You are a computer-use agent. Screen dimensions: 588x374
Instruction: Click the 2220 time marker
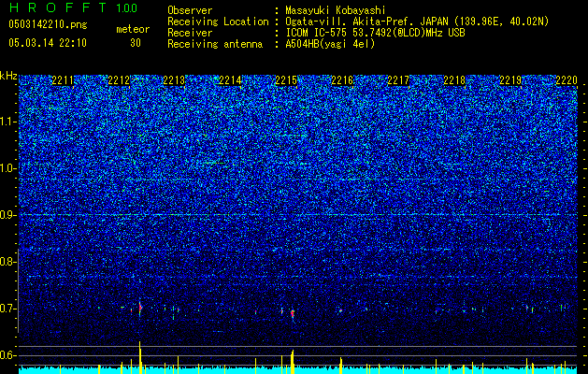566,80
